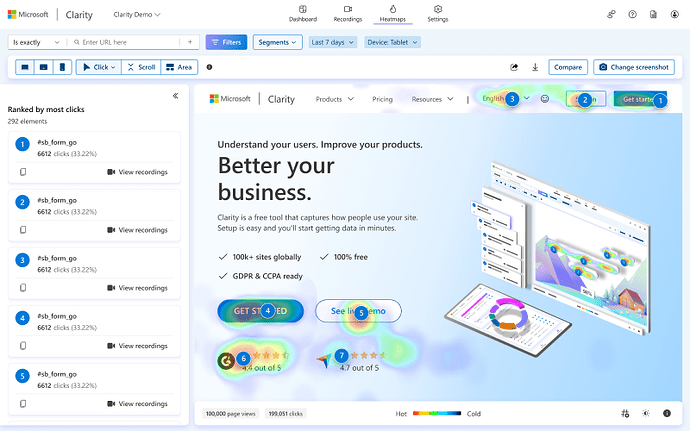The height and width of the screenshot is (431, 690).
Task: Open the Click heatmap type dropdown
Action: pos(99,67)
